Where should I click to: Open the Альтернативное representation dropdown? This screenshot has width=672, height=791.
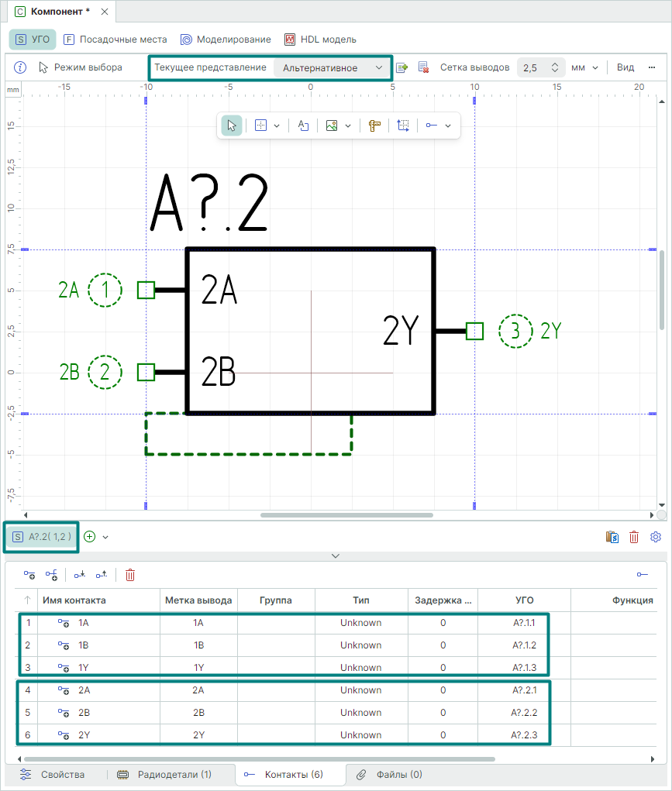(333, 67)
